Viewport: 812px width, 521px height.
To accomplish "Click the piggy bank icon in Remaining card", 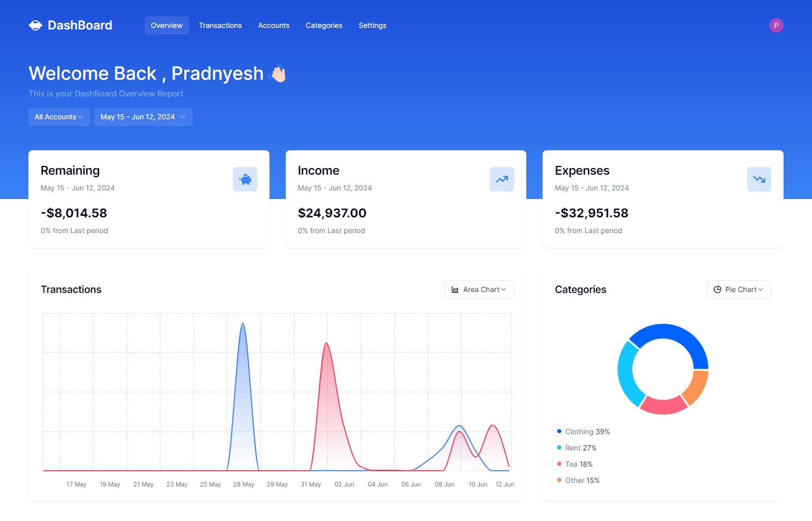I will (245, 179).
